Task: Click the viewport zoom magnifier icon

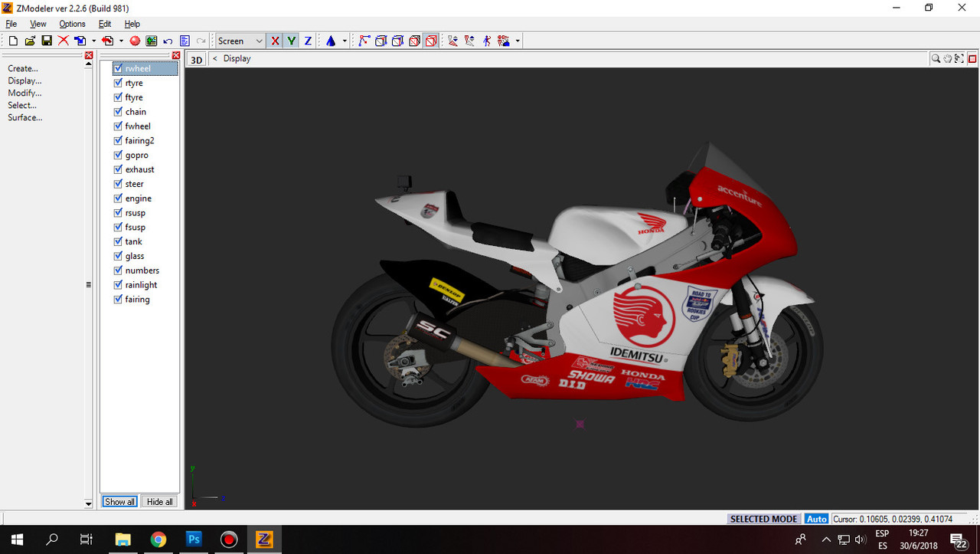Action: coord(936,58)
